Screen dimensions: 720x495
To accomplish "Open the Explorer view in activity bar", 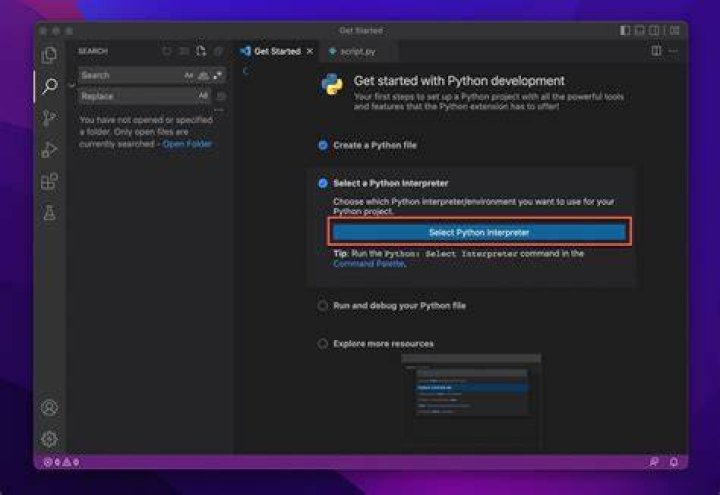I will (49, 55).
